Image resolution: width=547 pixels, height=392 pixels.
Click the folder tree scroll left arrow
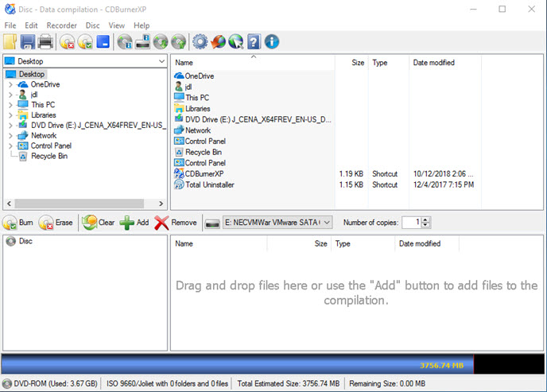pos(9,204)
